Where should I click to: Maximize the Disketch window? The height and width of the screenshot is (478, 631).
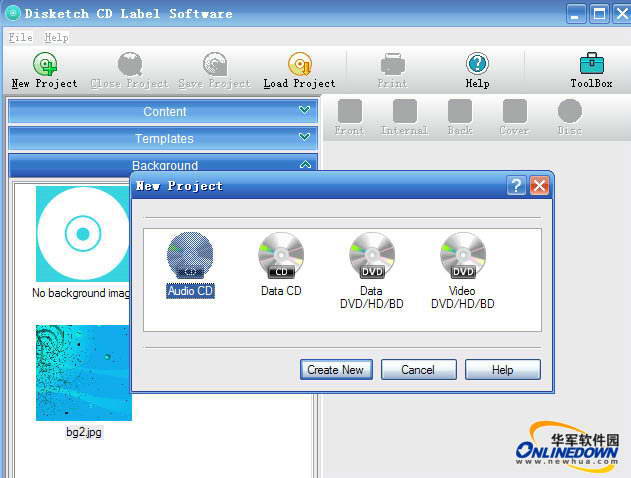point(599,14)
